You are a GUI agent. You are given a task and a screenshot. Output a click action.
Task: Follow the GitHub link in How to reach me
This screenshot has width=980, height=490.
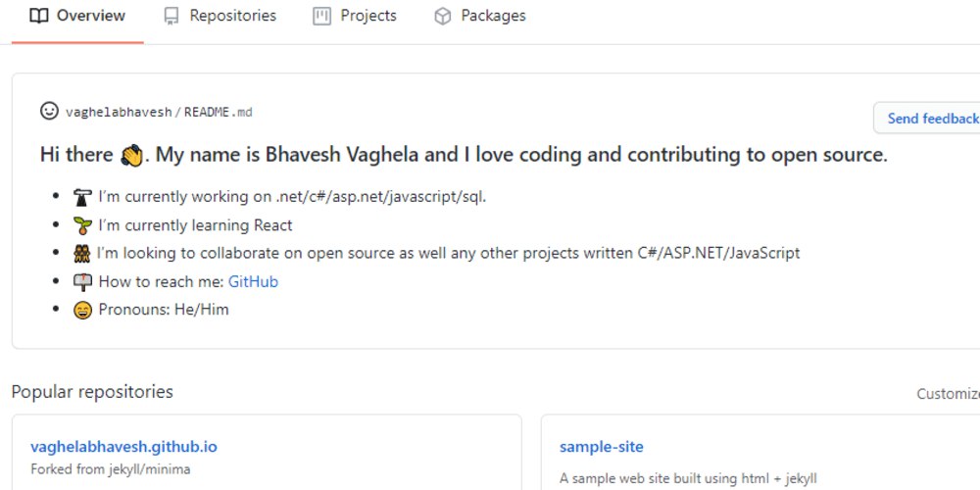pos(253,282)
